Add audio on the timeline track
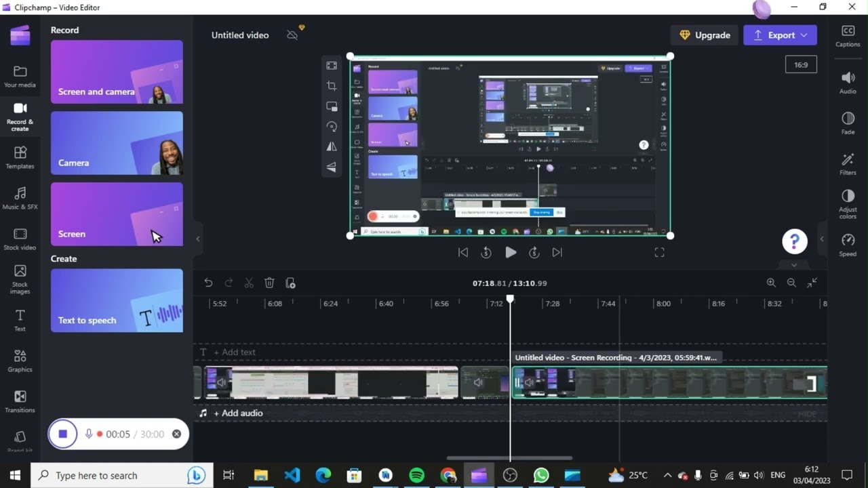Screen dimensions: 868x488 (x=238, y=413)
